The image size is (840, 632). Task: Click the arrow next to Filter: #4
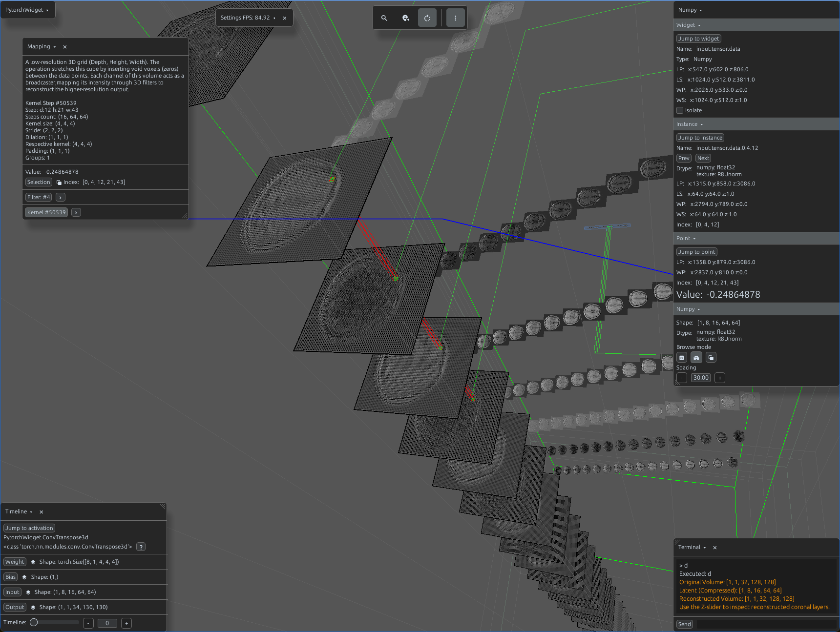click(x=61, y=197)
